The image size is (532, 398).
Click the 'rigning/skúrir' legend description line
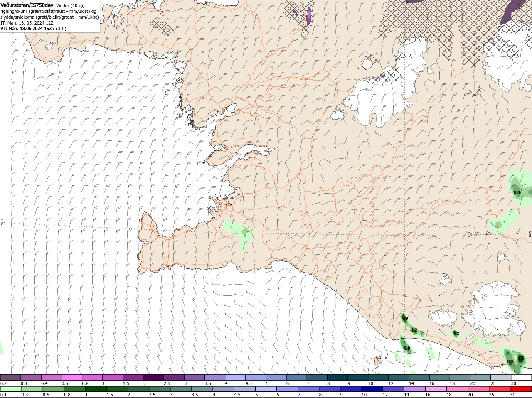tap(48, 11)
